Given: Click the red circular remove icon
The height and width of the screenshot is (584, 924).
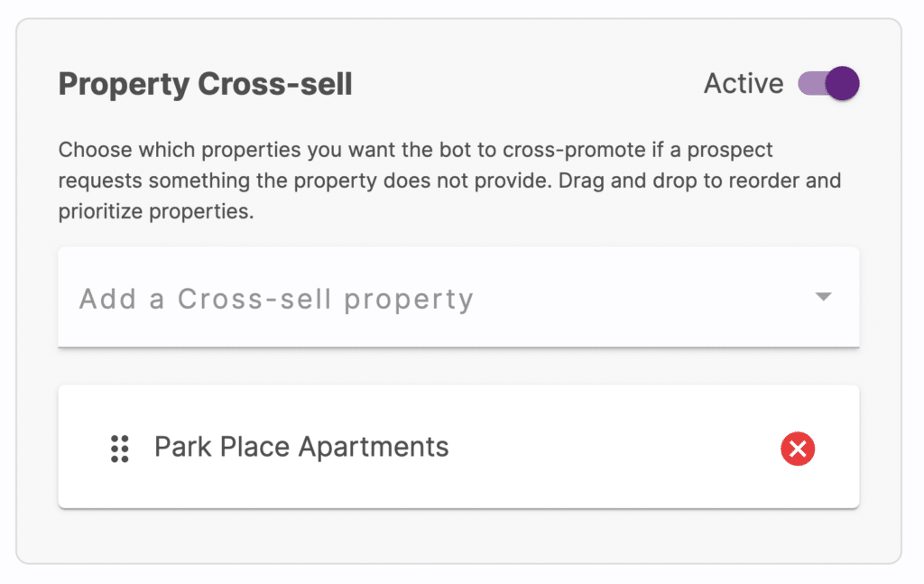Looking at the screenshot, I should tap(798, 449).
